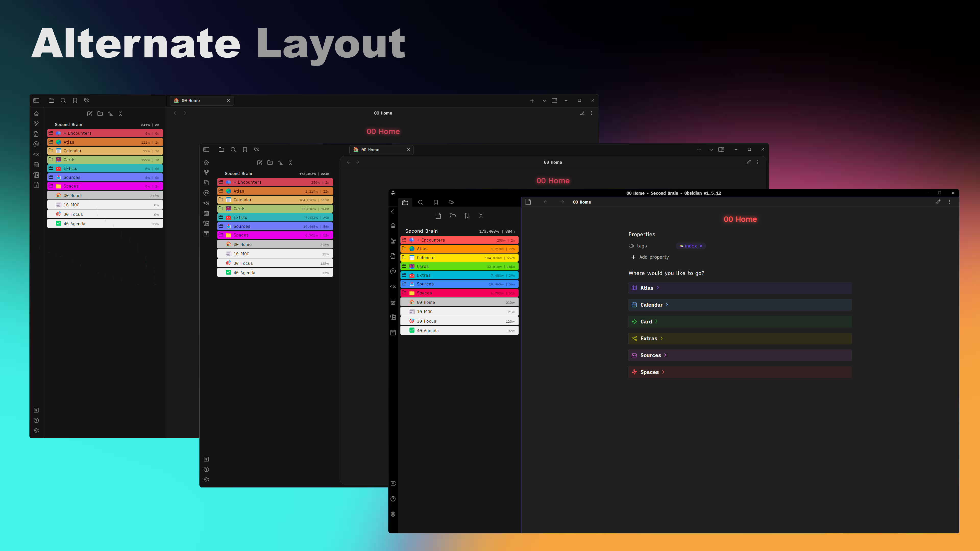
Task: Open graph view in the frontmost Obsidian window's ribbon
Action: 393,241
